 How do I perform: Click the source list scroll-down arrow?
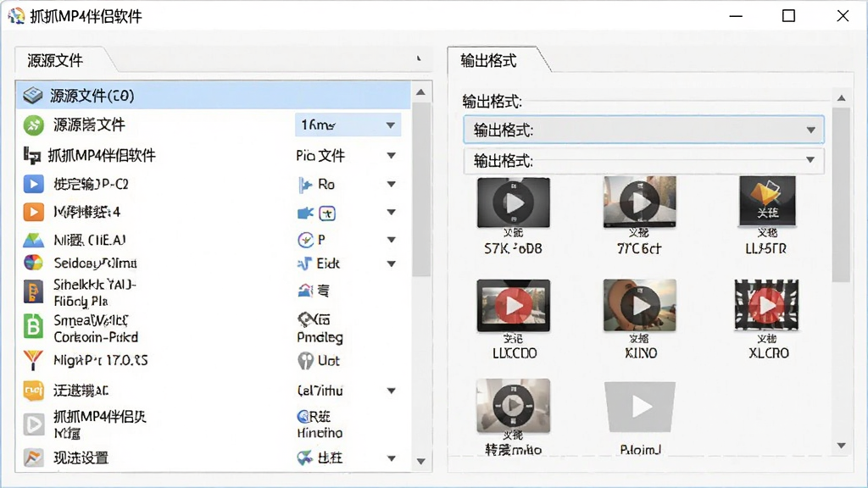click(x=420, y=462)
